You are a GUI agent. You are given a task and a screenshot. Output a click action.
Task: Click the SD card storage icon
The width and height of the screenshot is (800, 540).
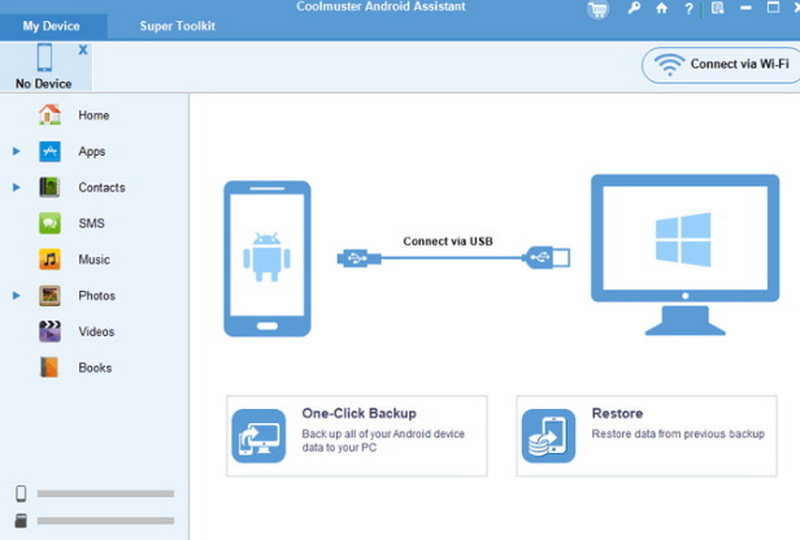coord(21,521)
